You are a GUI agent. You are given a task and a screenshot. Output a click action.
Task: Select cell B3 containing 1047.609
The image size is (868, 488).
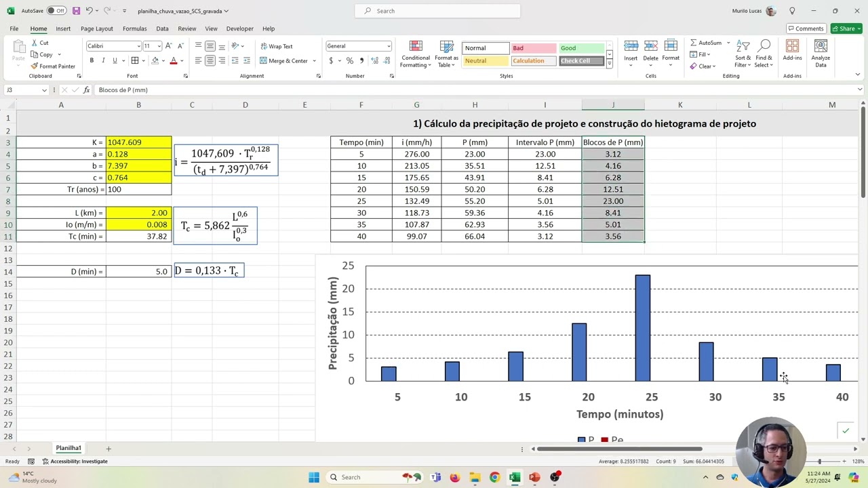coord(138,142)
